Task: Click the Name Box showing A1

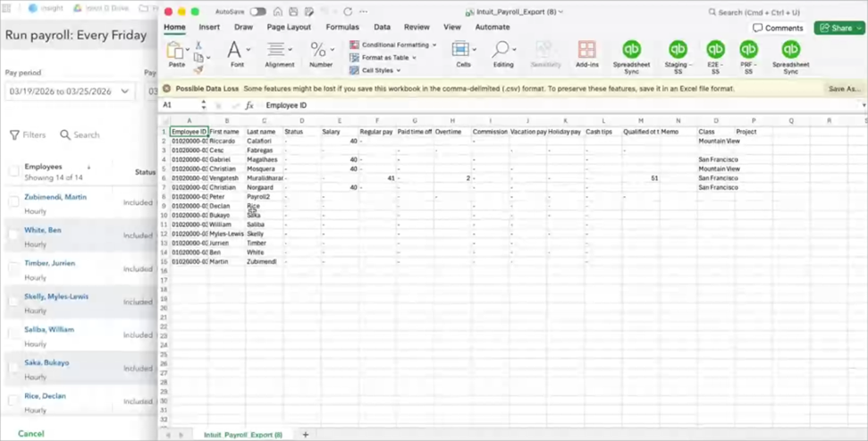Action: coord(183,105)
